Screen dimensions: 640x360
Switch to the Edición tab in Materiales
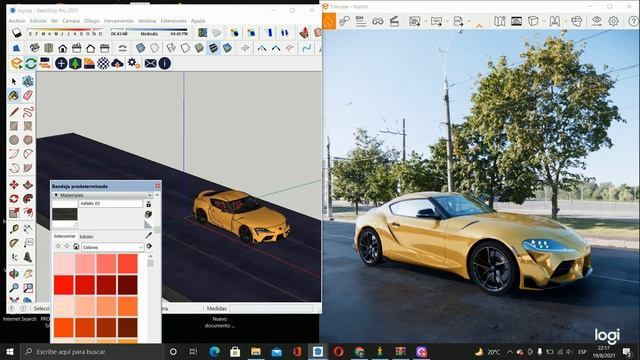86,237
